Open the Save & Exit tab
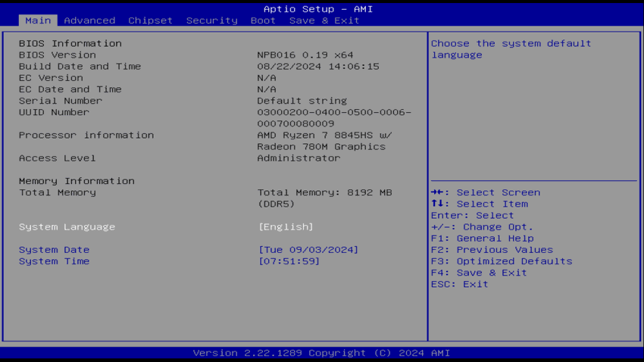Screen dimensions: 644x362 coord(324,20)
